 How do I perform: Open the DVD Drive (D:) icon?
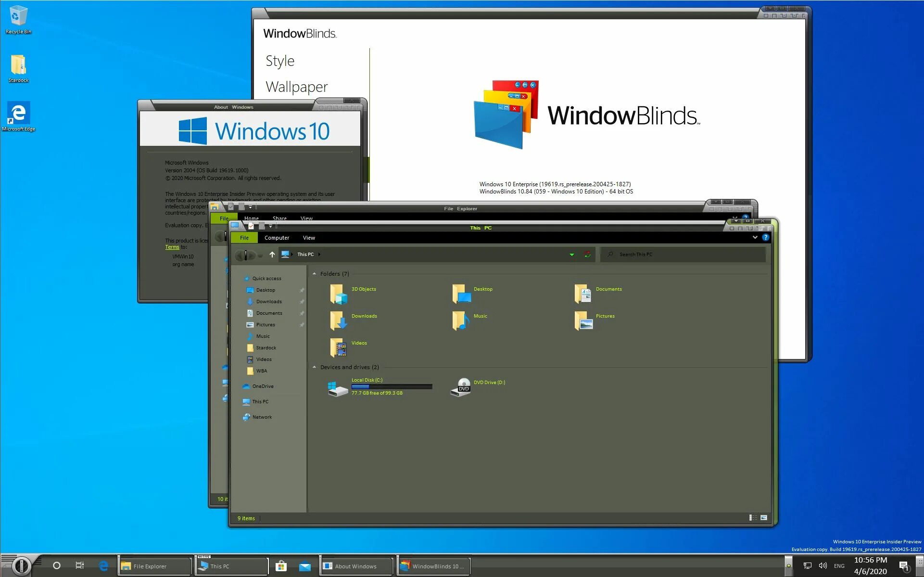click(461, 387)
